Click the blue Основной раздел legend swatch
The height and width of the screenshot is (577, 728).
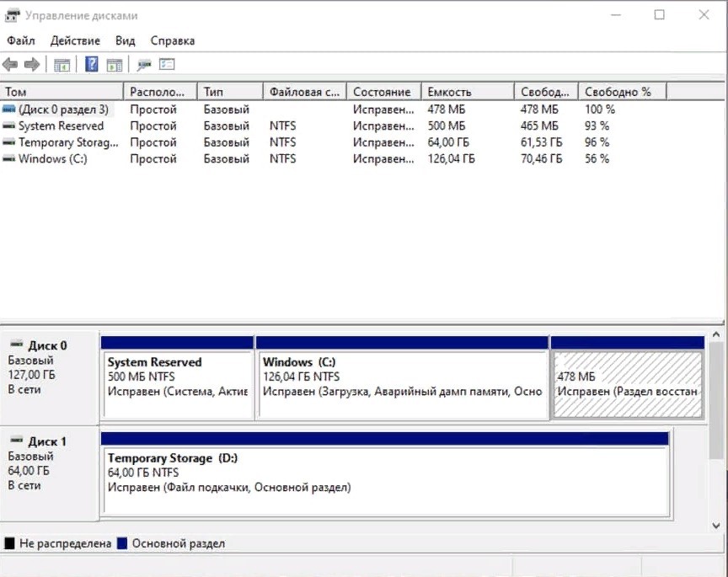click(122, 544)
